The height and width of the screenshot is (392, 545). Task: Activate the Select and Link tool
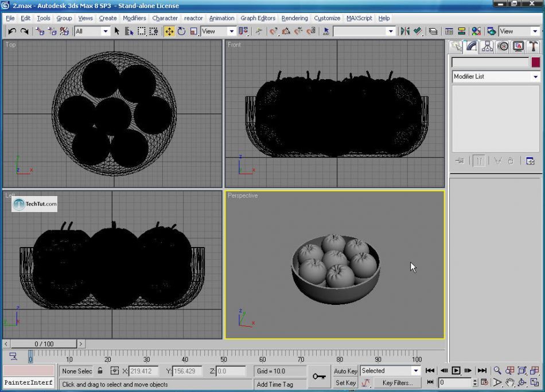40,32
